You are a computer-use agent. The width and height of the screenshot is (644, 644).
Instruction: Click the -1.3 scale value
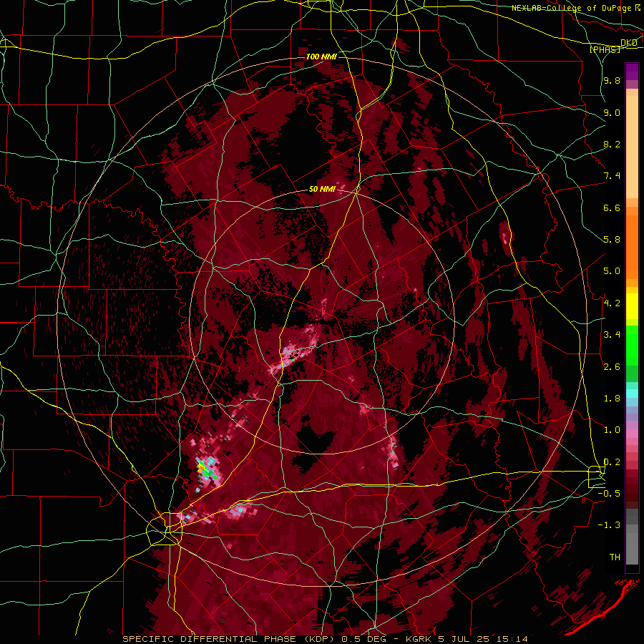(609, 525)
